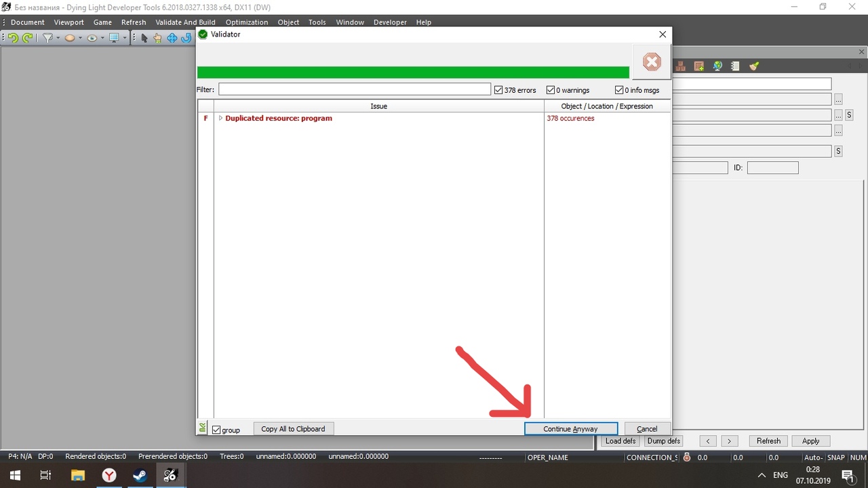Click the green icon at Validator bottom-left

(x=202, y=428)
